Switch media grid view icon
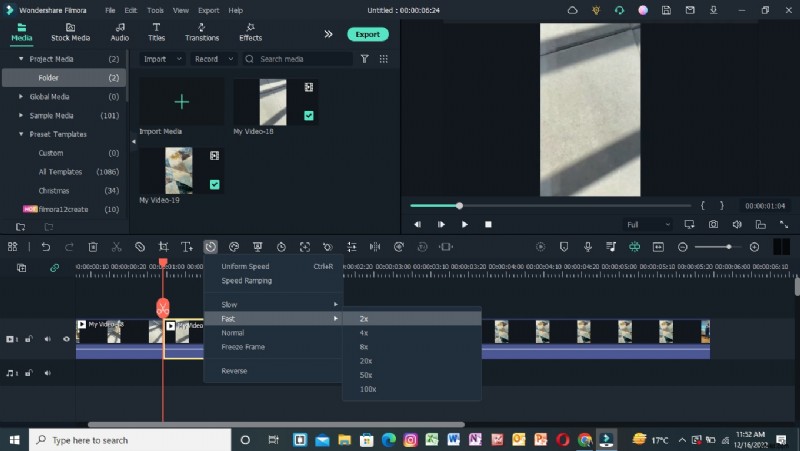This screenshot has width=800, height=451. [384, 59]
